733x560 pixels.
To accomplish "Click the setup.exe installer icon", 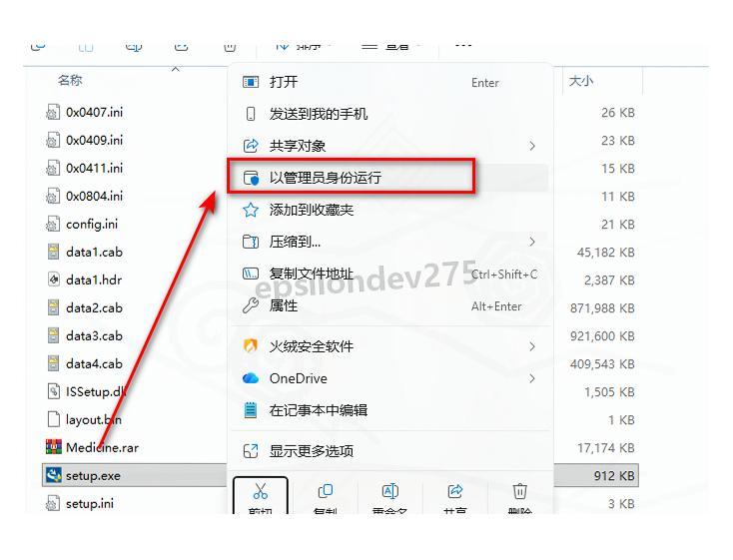I will point(53,475).
